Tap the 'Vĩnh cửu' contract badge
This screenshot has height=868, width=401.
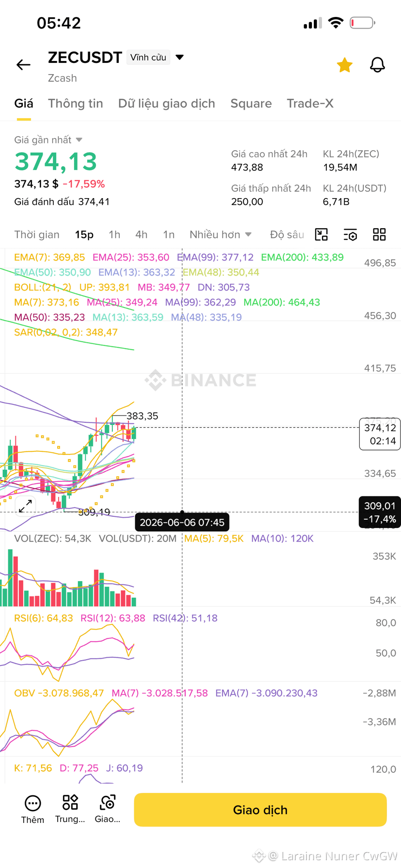coord(148,57)
